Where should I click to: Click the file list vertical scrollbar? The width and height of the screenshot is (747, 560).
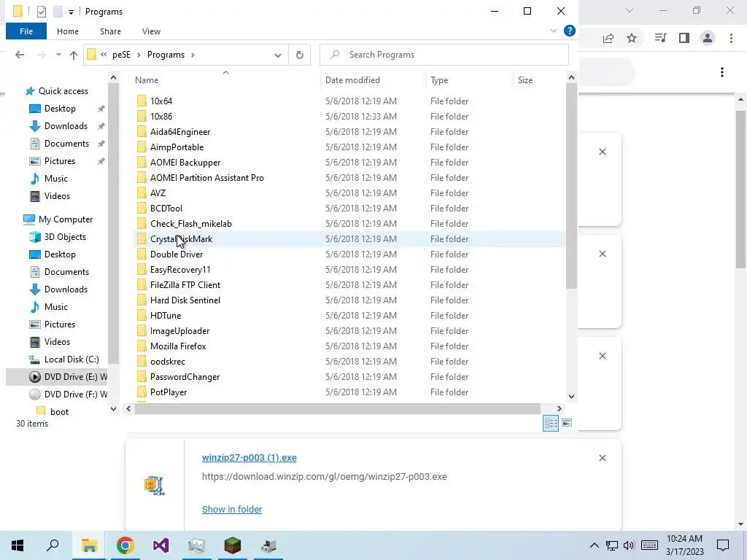coord(571,186)
